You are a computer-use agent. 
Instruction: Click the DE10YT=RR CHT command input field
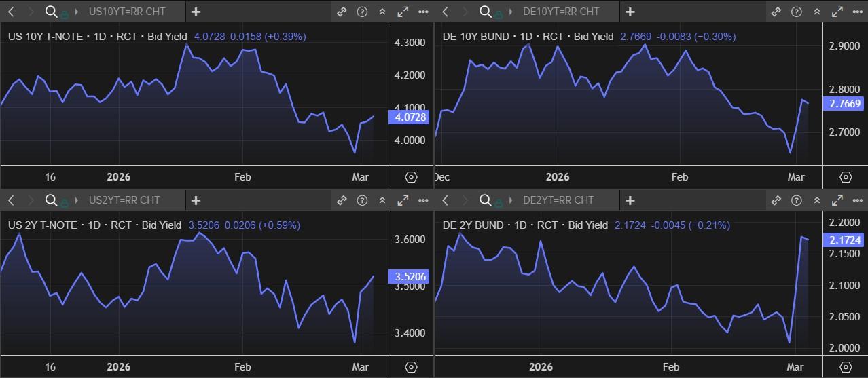[x=561, y=12]
